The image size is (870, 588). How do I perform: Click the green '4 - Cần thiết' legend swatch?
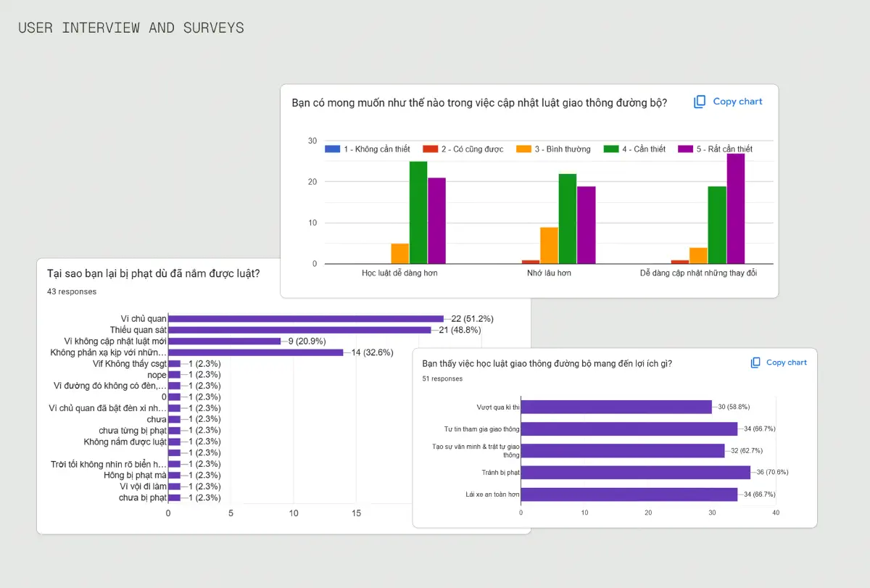(612, 149)
